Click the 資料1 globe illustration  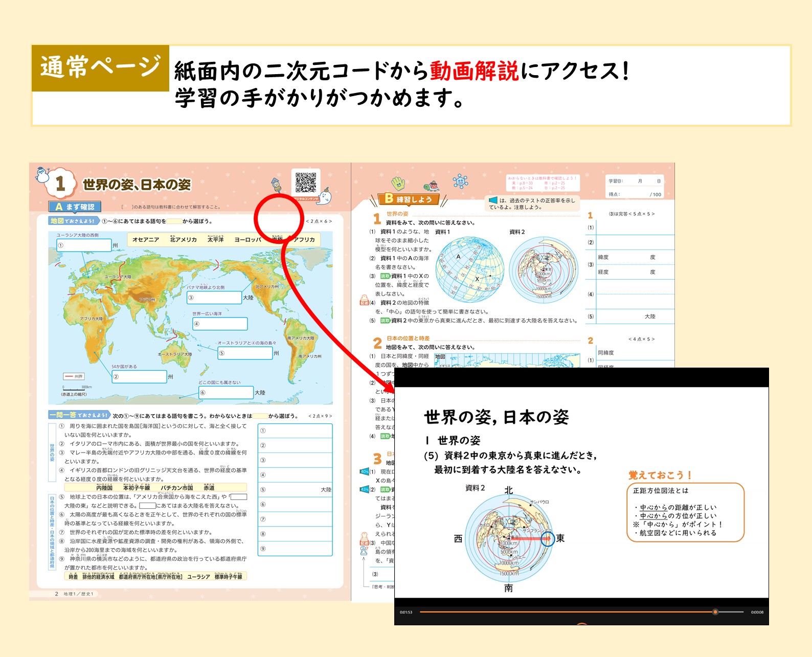coord(469,270)
